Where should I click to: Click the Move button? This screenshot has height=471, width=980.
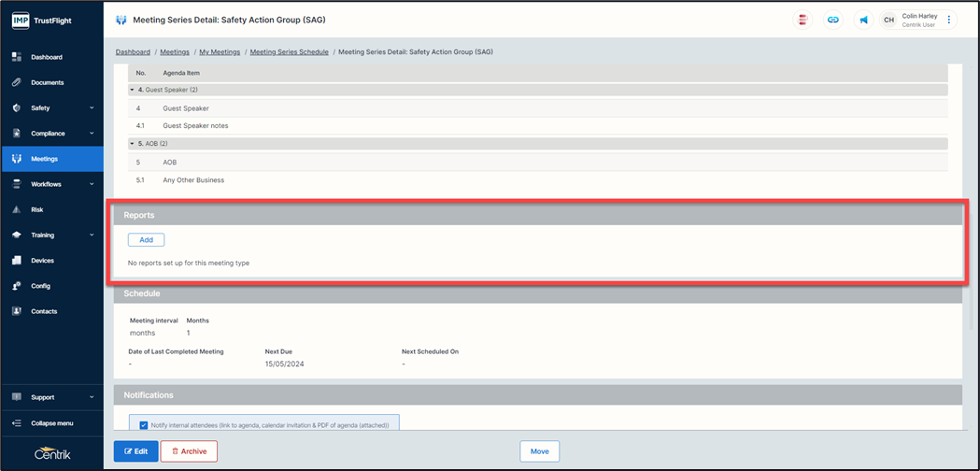(x=539, y=451)
